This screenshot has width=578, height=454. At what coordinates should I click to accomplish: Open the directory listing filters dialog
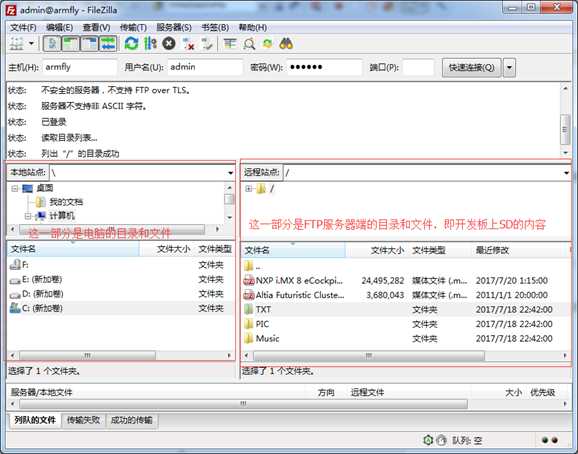pos(230,44)
